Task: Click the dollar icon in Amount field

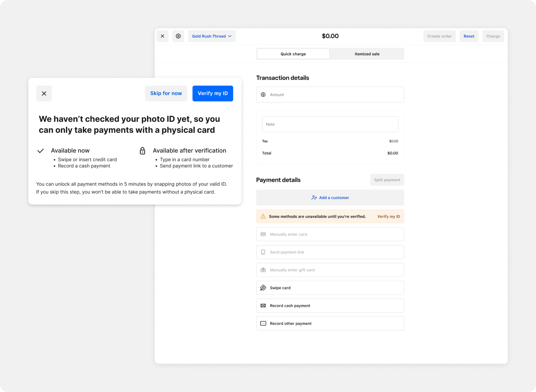Action: [263, 95]
